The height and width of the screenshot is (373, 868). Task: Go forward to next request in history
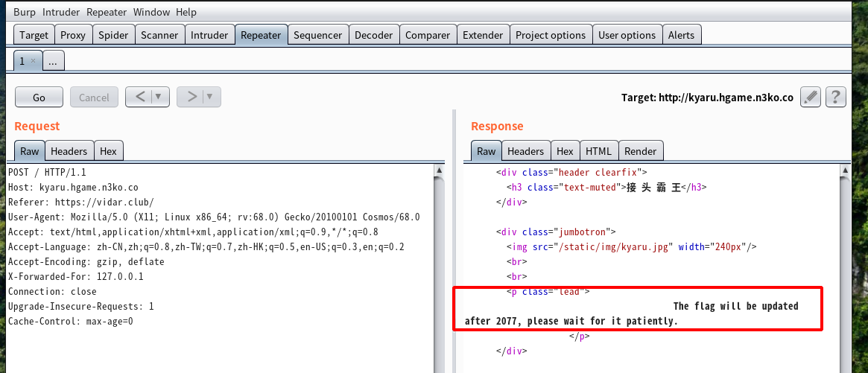191,97
